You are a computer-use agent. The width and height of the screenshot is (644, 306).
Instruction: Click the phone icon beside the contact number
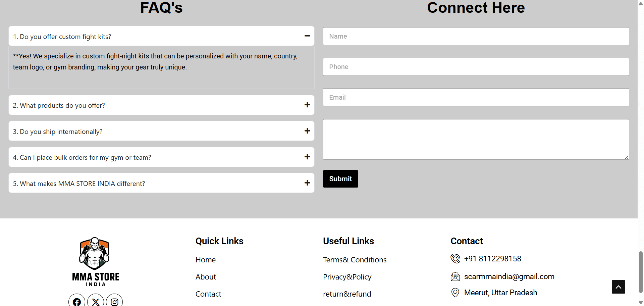point(455,259)
